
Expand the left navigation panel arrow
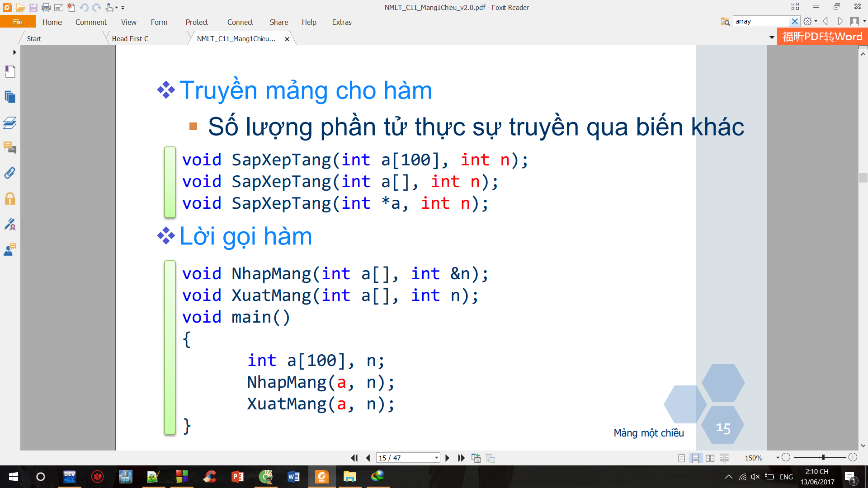[14, 52]
